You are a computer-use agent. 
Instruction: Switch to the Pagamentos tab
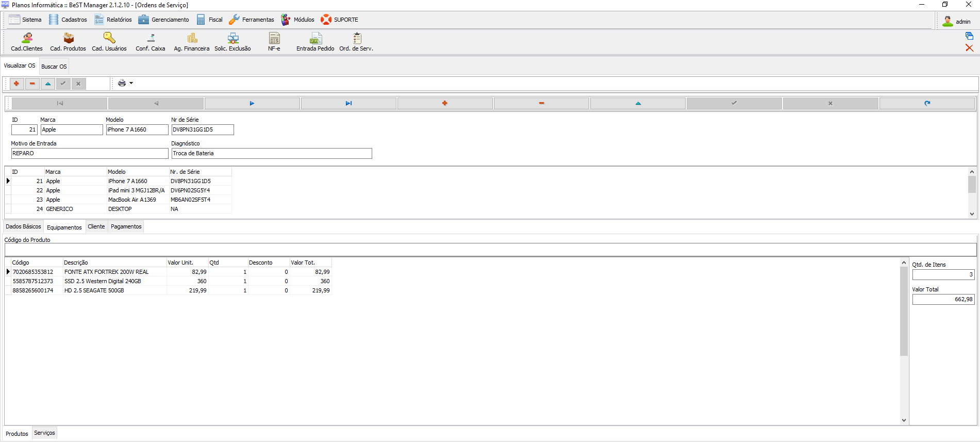point(126,226)
